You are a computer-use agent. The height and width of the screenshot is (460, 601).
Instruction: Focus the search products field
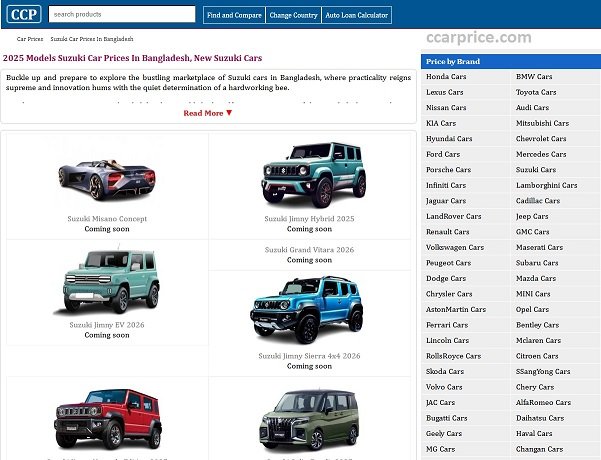click(122, 15)
